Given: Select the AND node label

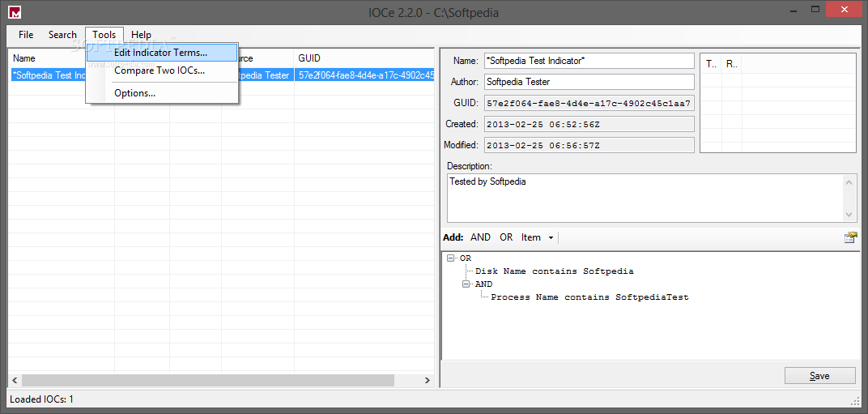Looking at the screenshot, I should 483,284.
